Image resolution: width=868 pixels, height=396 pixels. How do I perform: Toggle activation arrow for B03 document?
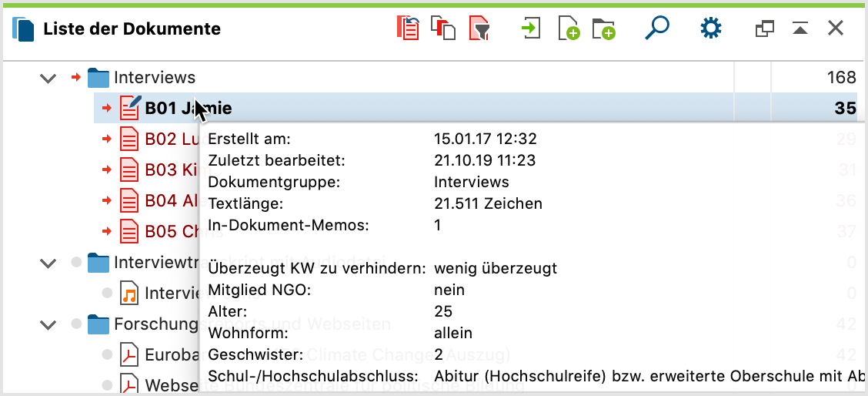[x=108, y=169]
